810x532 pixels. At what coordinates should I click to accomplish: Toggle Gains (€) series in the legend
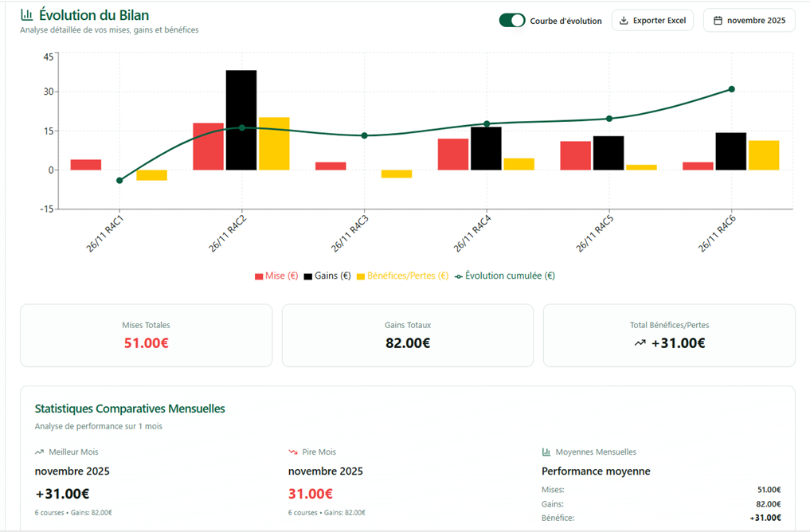tap(327, 276)
